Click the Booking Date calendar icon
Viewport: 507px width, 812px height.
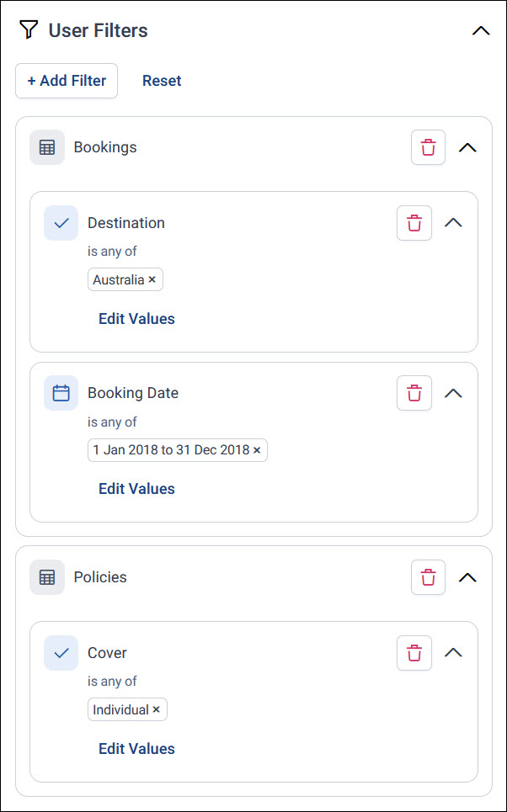click(61, 393)
